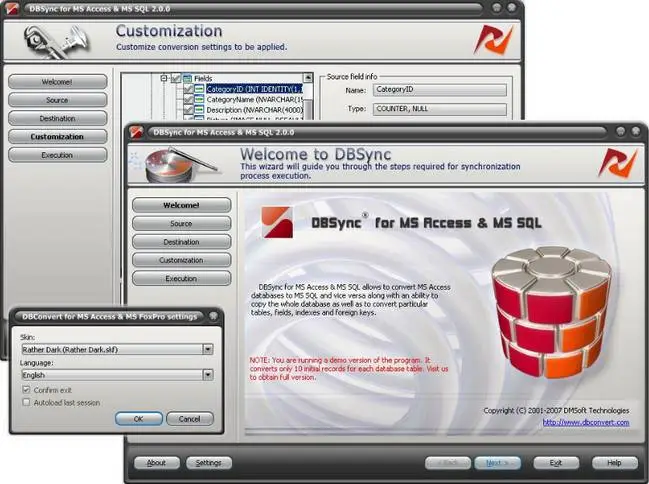Image resolution: width=649 pixels, height=484 pixels.
Task: Click the demo version NOTE text
Action: (x=349, y=368)
